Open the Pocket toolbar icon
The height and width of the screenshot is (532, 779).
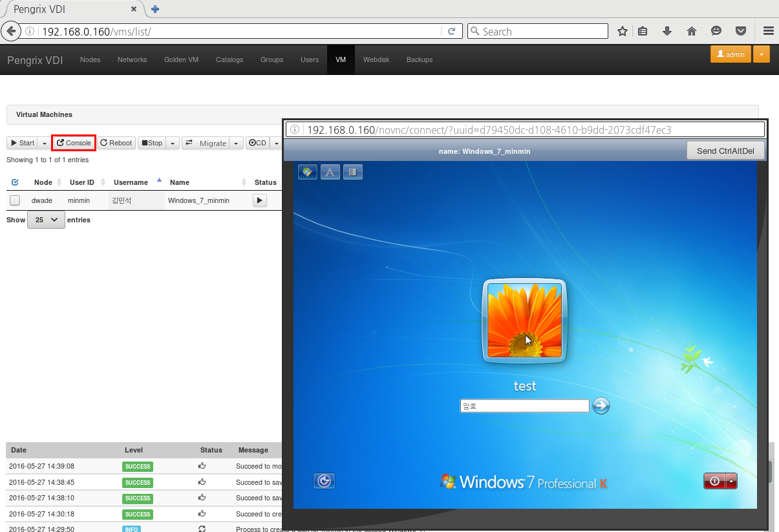[742, 31]
